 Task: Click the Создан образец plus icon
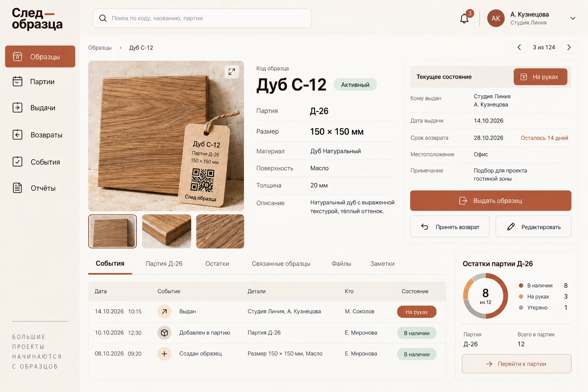point(164,354)
